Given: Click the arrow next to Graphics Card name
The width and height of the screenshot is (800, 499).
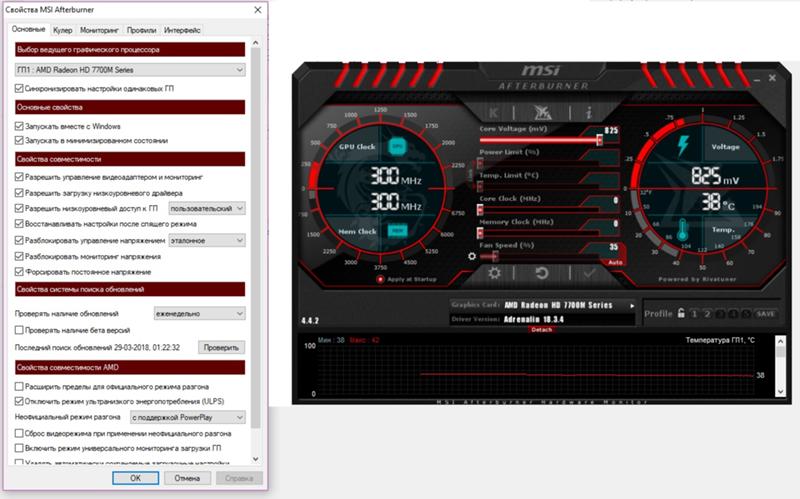Looking at the screenshot, I should click(632, 306).
